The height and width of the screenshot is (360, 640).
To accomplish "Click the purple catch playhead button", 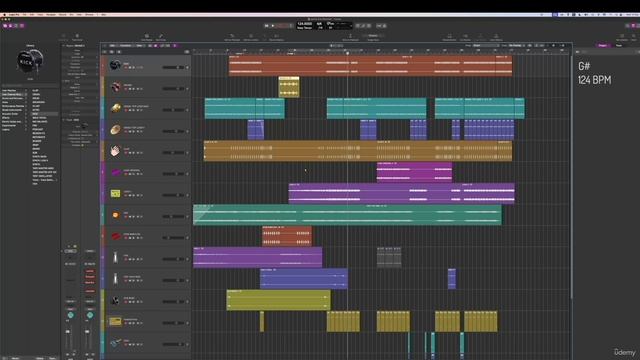I will [x=175, y=45].
